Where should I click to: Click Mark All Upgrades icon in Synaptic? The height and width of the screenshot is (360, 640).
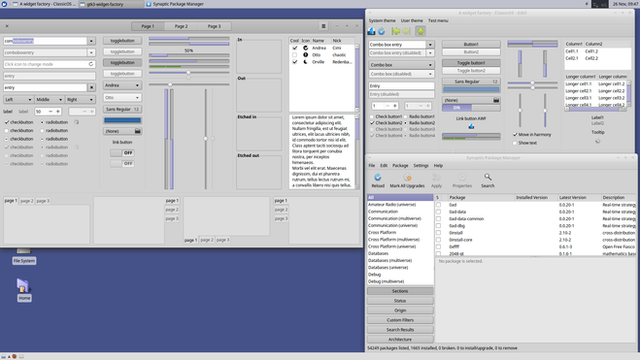(407, 177)
